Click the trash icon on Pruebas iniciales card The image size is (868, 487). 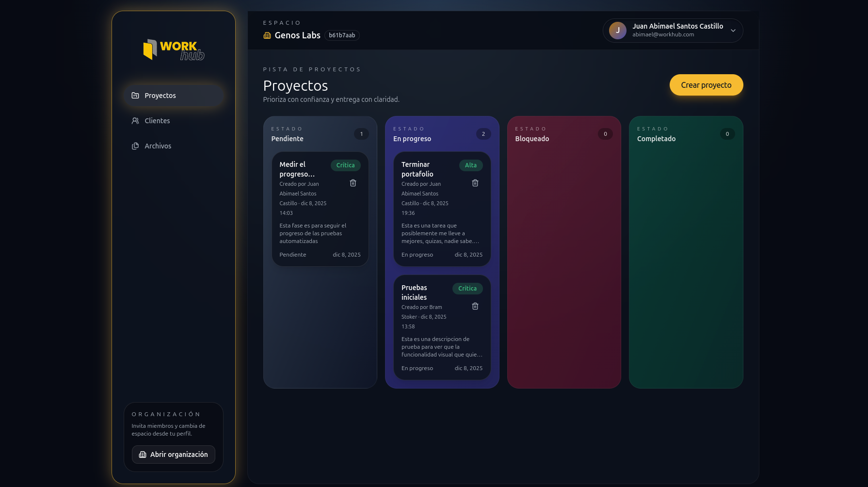click(475, 306)
